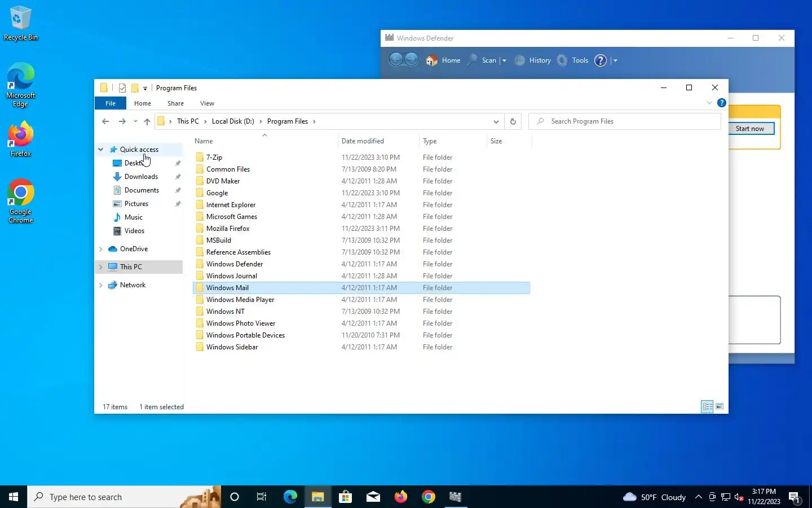The image size is (812, 508).
Task: Click Search Program Files box
Action: [625, 121]
